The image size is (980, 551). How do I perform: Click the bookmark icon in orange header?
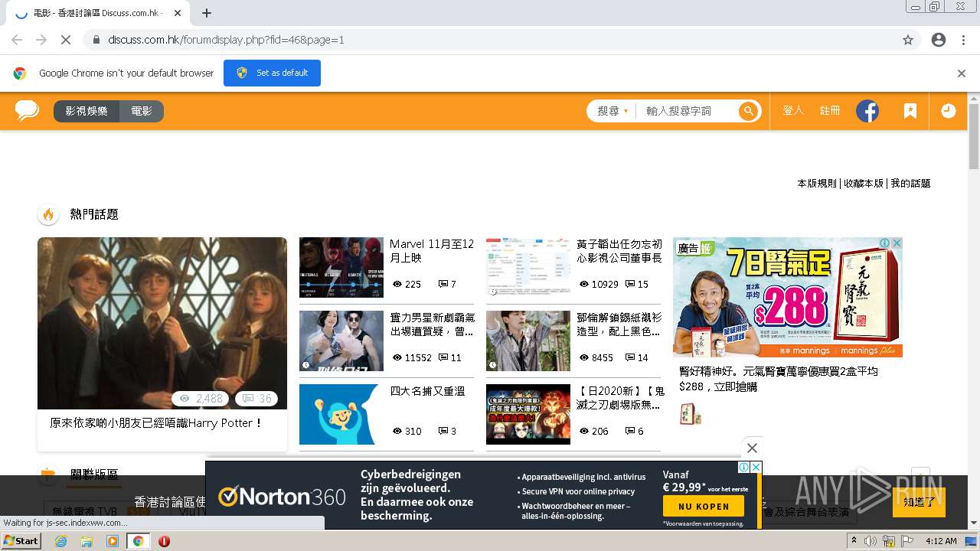click(x=910, y=111)
